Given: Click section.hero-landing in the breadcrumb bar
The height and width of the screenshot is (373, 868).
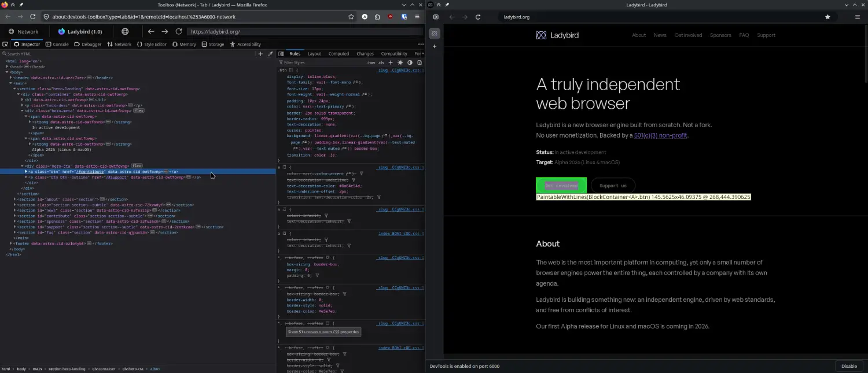Looking at the screenshot, I should 67,368.
